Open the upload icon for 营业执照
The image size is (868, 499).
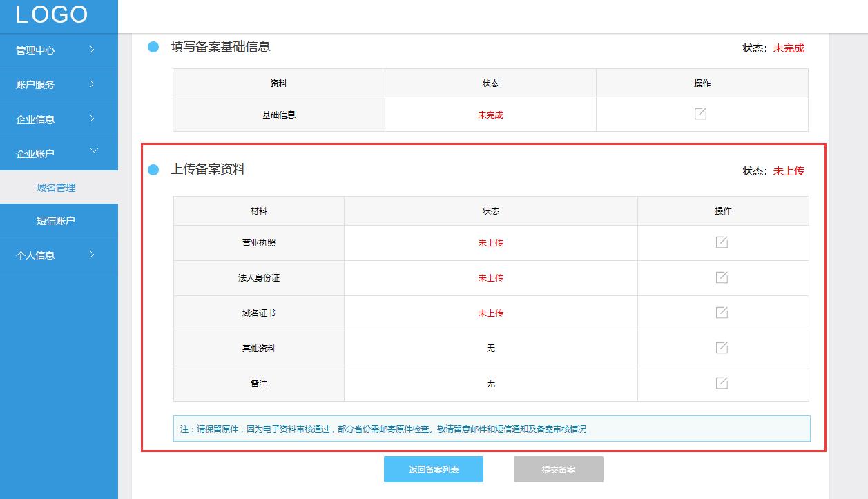[x=721, y=242]
